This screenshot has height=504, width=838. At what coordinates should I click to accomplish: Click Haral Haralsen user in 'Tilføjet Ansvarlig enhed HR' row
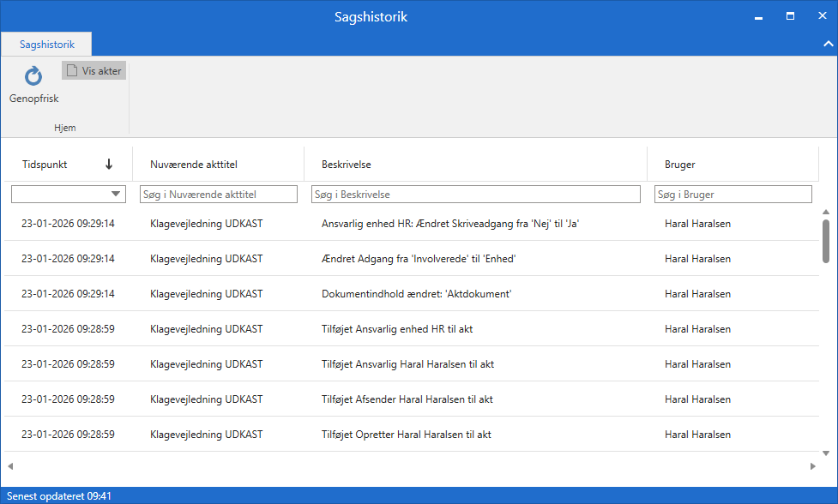pos(697,329)
